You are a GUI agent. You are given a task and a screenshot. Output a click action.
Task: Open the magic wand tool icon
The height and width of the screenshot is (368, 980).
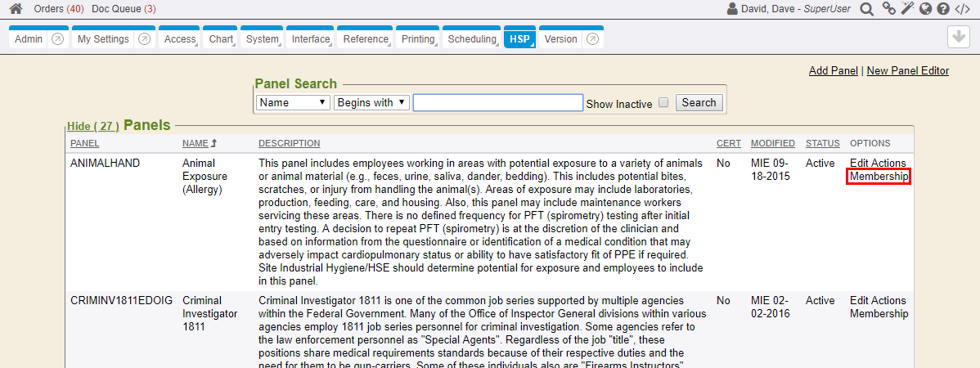(x=906, y=9)
